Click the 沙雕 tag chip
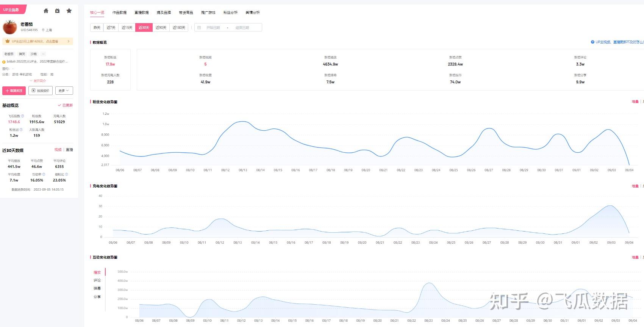644x327 pixels. click(34, 54)
